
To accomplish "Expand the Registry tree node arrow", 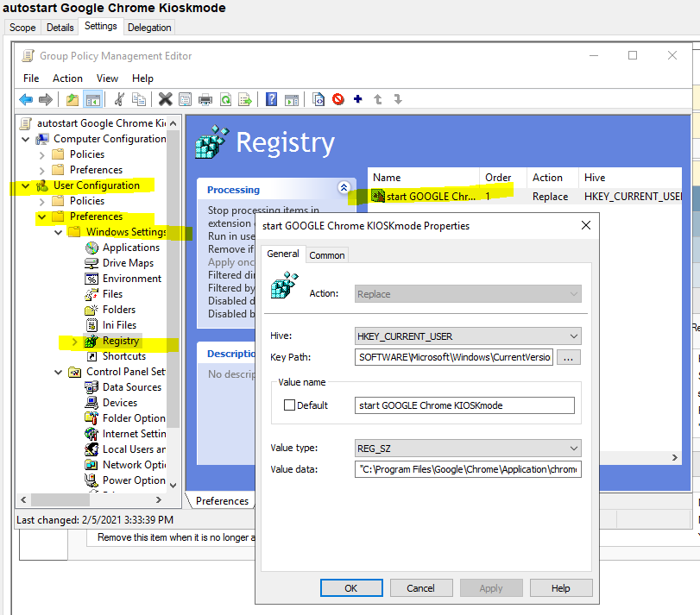I will pos(74,342).
